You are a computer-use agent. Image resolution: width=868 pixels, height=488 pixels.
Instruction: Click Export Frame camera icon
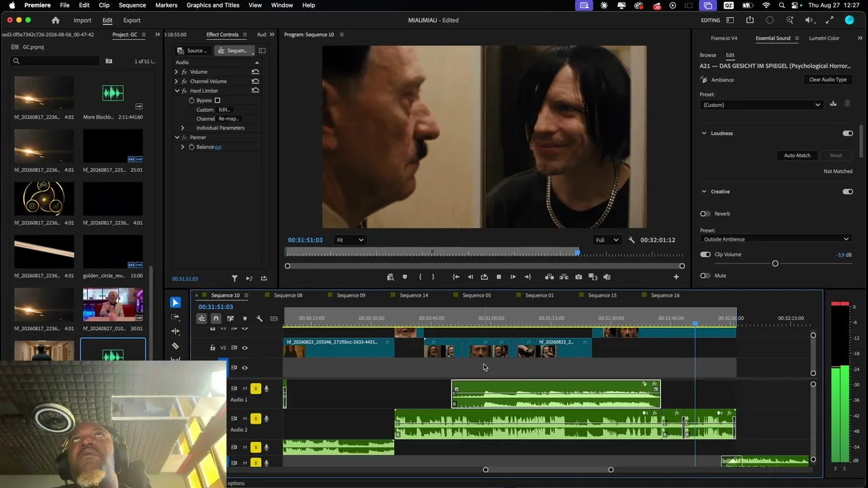(x=578, y=277)
